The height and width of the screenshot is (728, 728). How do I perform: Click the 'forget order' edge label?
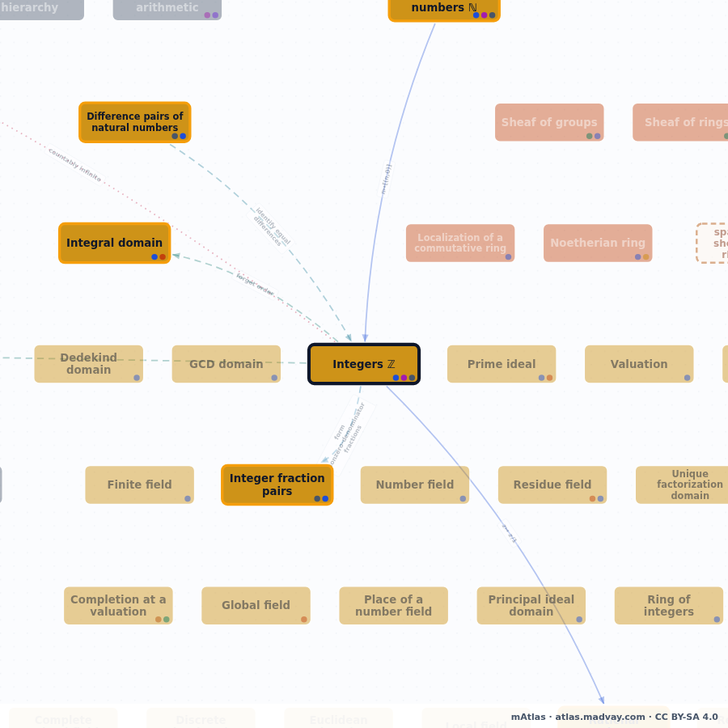pyautogui.click(x=255, y=284)
